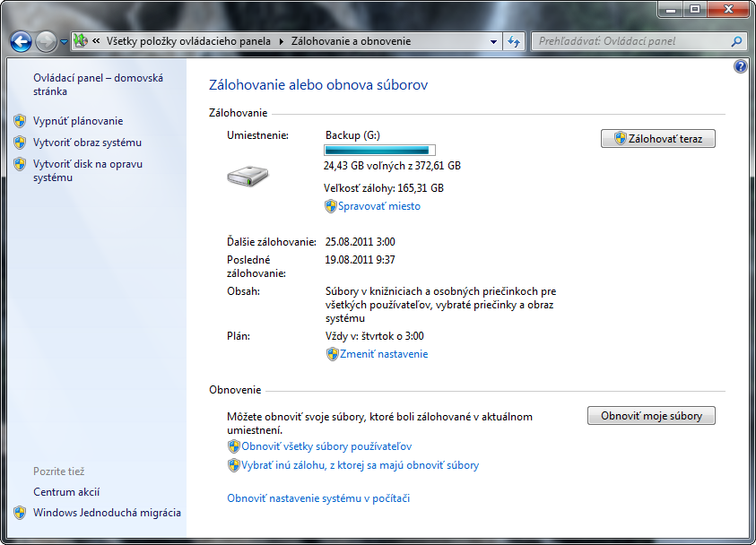
Task: Click next backup date 25.08.2011 3:00
Action: [361, 242]
